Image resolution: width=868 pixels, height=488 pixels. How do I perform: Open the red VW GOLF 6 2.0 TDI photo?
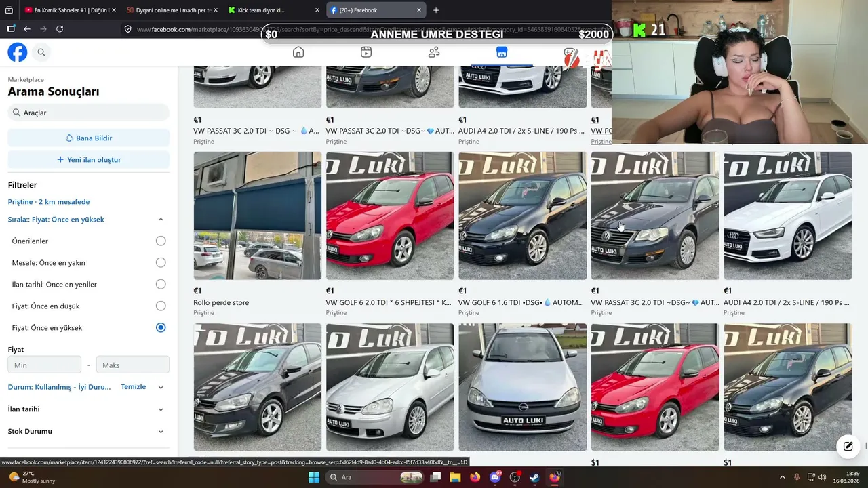(x=390, y=216)
